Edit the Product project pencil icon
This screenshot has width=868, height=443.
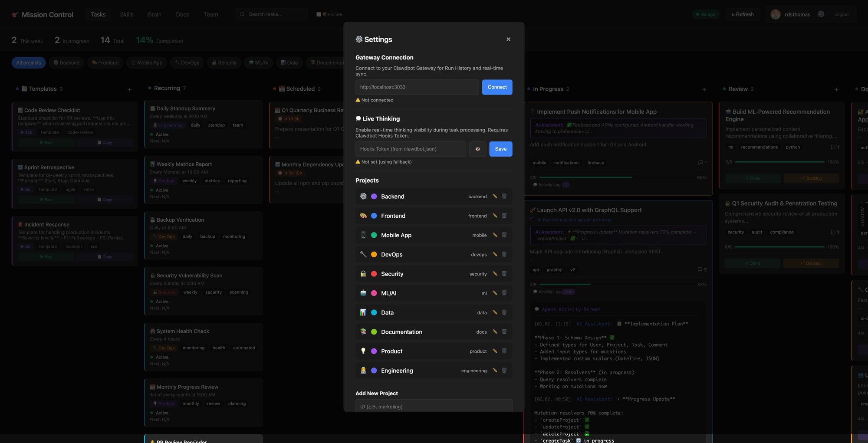pyautogui.click(x=495, y=351)
